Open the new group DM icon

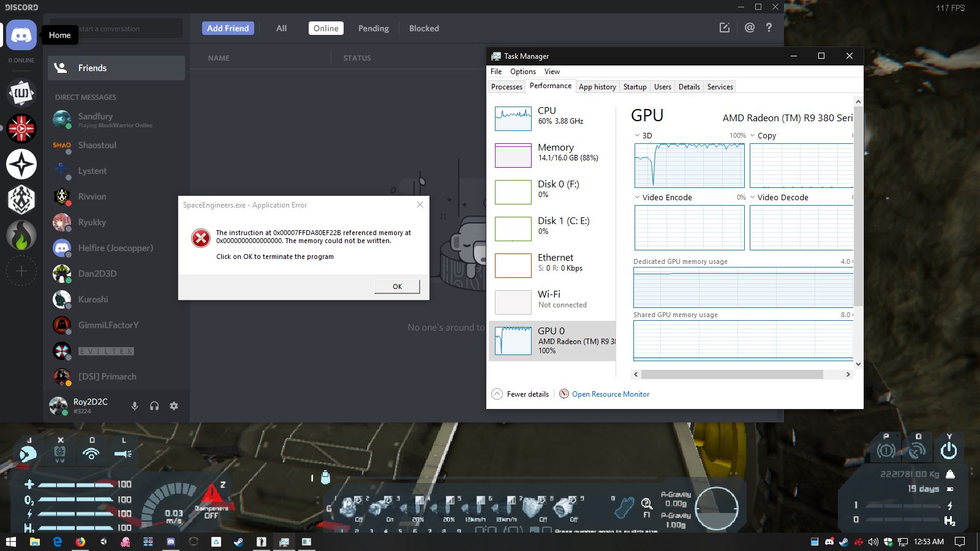(724, 28)
